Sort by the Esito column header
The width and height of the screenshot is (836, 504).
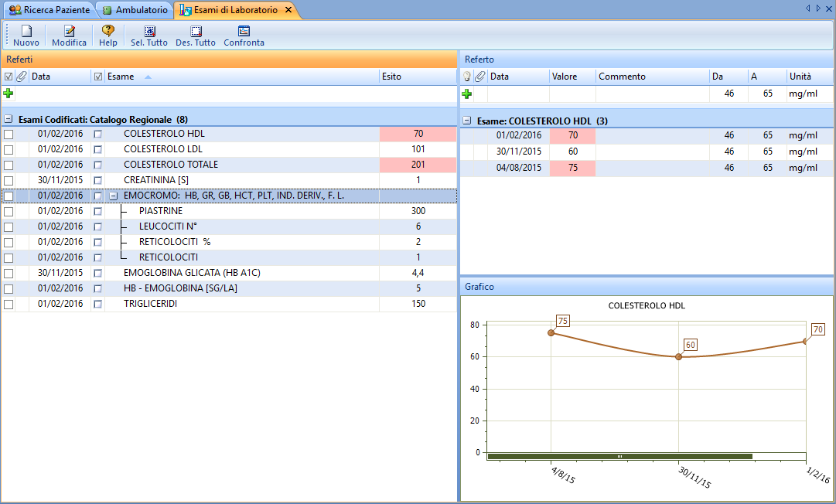(418, 77)
